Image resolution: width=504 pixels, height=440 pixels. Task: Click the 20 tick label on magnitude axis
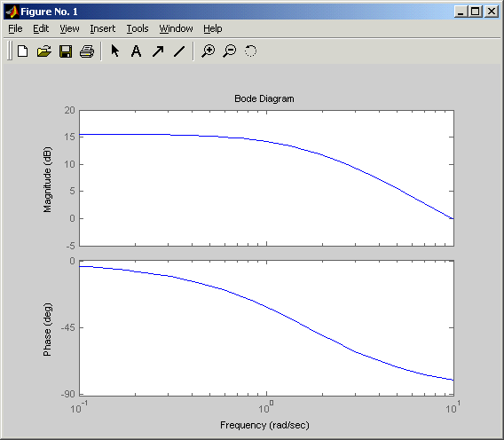(69, 110)
